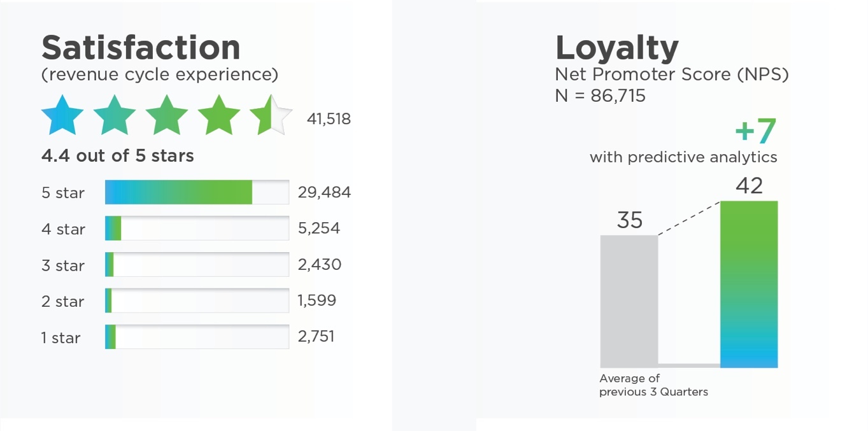868x431 pixels.
Task: Click the Loyalty heading
Action: click(x=616, y=48)
